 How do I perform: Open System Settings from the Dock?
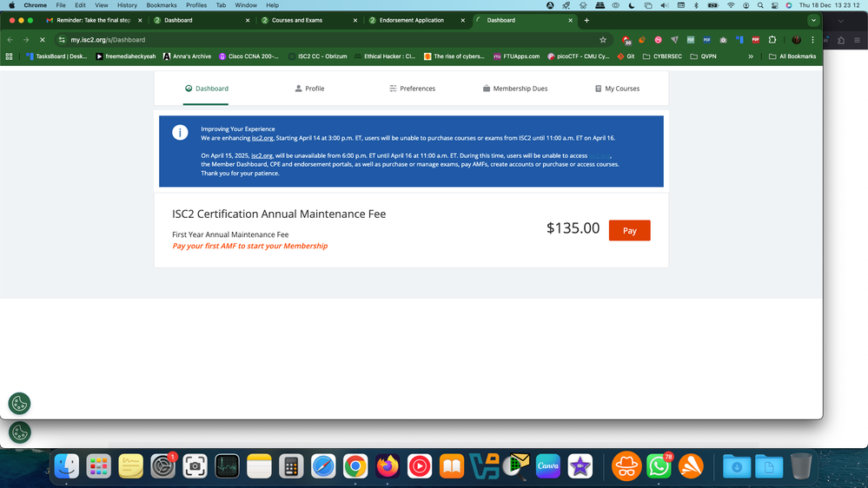pos(162,466)
